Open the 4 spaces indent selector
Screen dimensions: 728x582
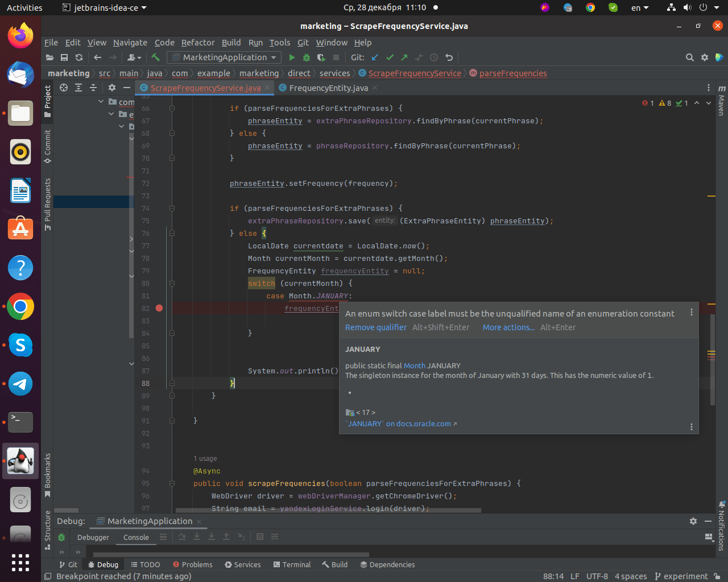click(631, 576)
